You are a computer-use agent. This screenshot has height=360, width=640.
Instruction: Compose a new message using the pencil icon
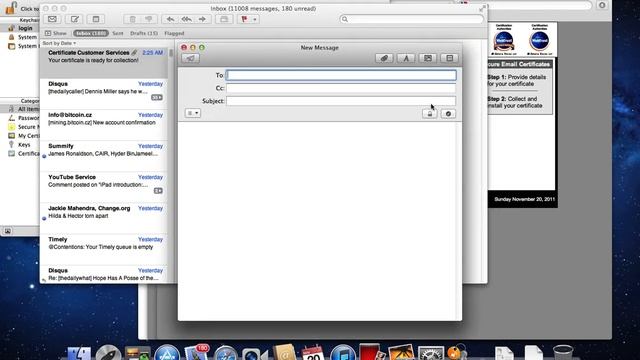[75, 19]
